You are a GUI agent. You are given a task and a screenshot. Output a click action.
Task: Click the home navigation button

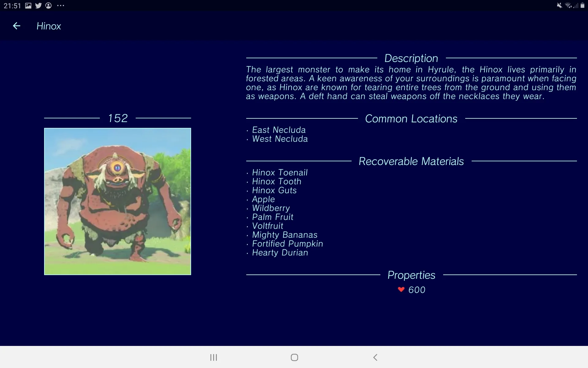coord(294,357)
